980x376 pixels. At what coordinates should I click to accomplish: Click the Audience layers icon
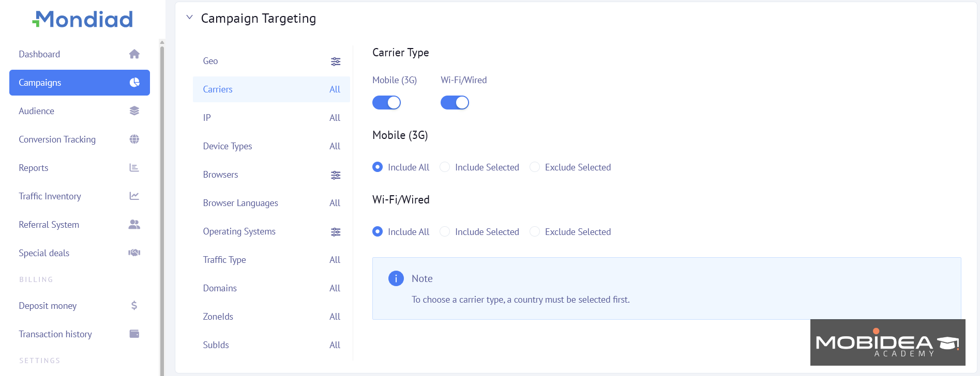134,111
